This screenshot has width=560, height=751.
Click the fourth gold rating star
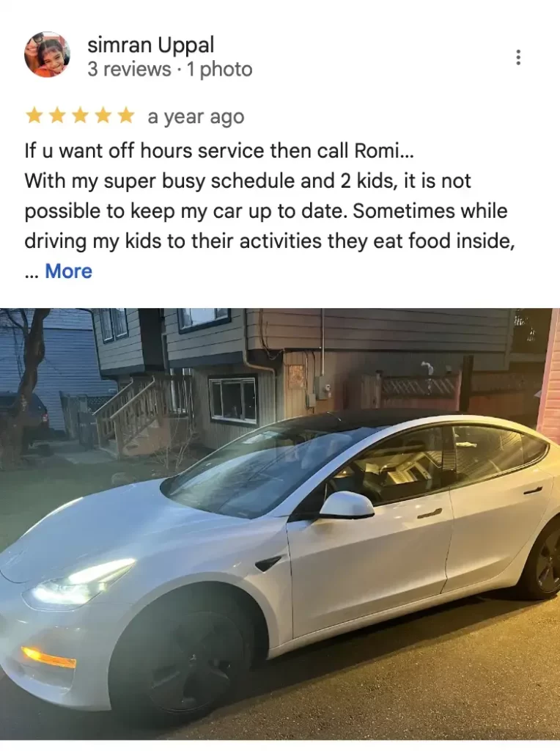(103, 116)
